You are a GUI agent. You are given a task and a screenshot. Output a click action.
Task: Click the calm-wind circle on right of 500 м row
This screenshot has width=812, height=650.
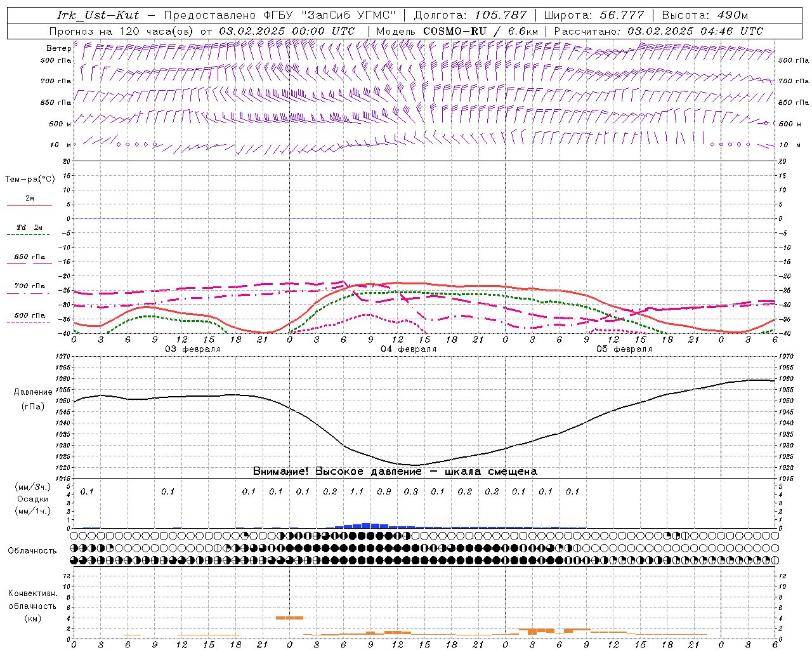tap(766, 123)
